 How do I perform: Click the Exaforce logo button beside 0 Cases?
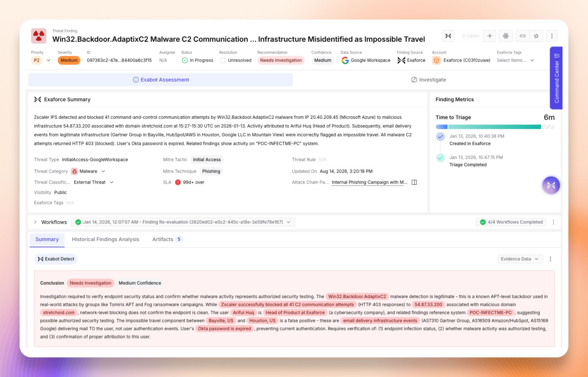click(x=448, y=36)
